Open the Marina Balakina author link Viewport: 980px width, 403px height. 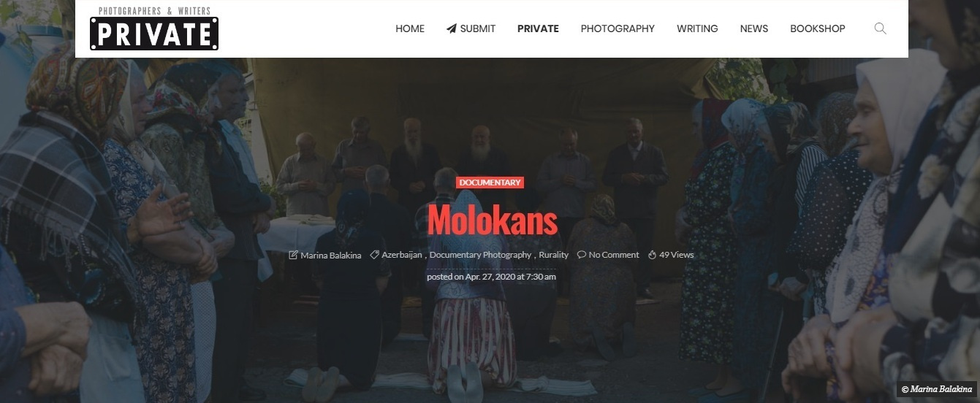(x=331, y=256)
